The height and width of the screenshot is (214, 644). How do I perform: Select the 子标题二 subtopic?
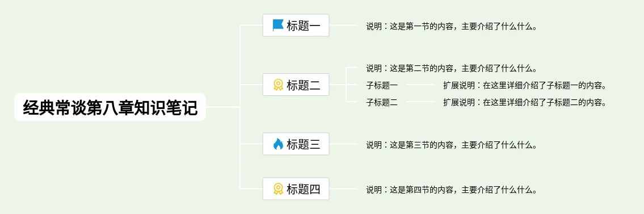(x=382, y=102)
